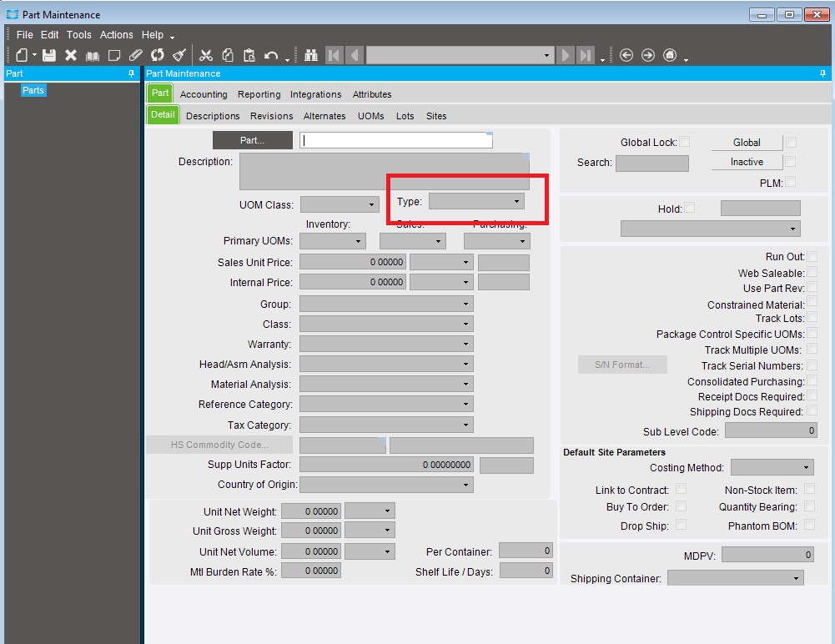Click the Part... search button
This screenshot has height=644, width=835.
pos(253,140)
